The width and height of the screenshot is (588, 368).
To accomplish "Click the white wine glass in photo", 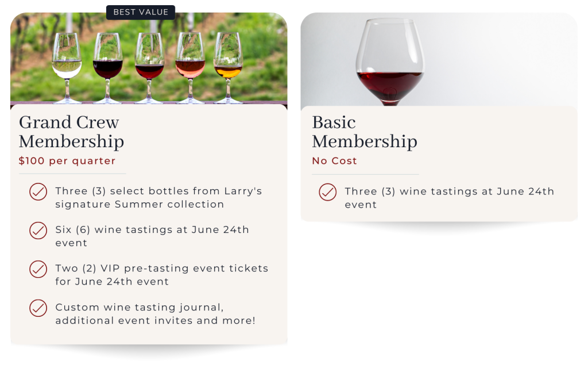I will (x=67, y=68).
